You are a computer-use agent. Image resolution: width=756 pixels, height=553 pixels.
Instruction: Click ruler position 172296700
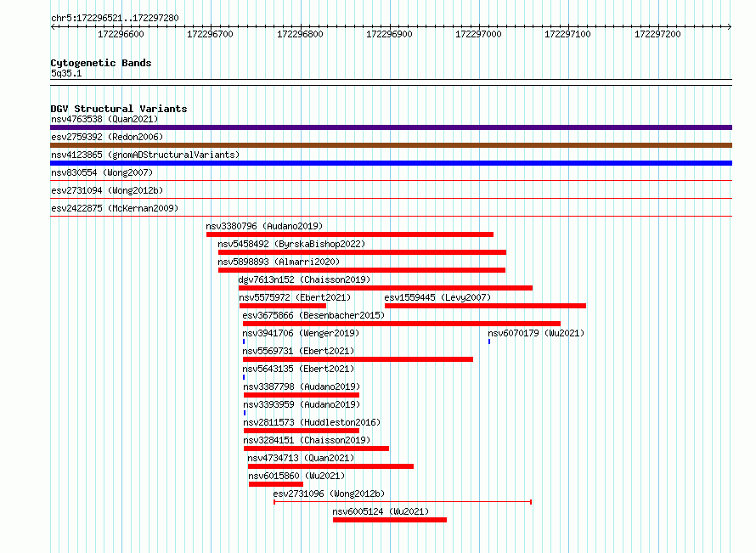coord(210,34)
